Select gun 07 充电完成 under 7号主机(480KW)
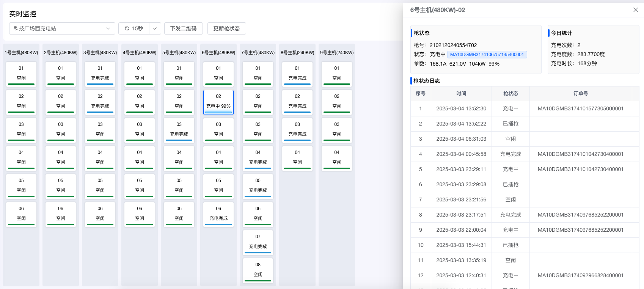 pyautogui.click(x=258, y=243)
